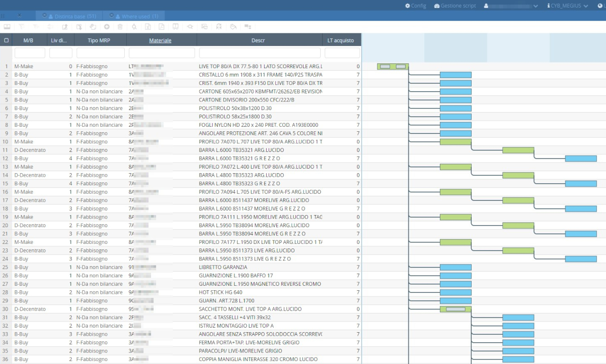The width and height of the screenshot is (606, 364).
Task: Select D-Decentrato cell in row 11
Action: tap(30, 150)
